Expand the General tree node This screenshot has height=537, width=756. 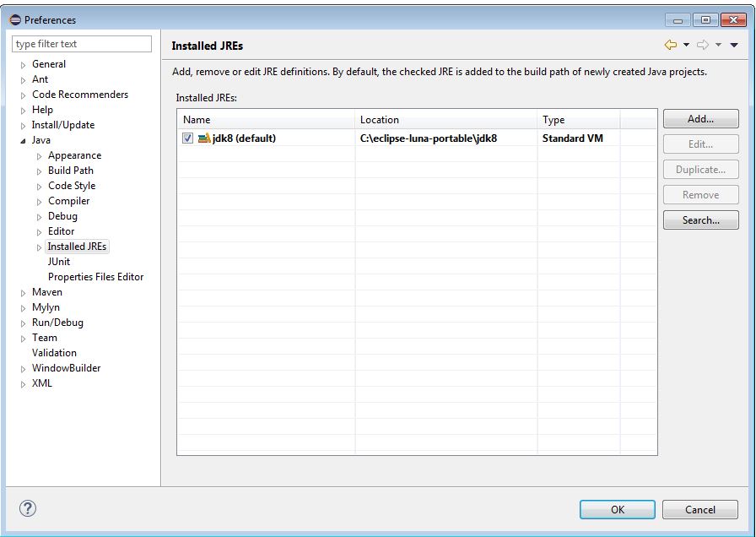coord(24,65)
